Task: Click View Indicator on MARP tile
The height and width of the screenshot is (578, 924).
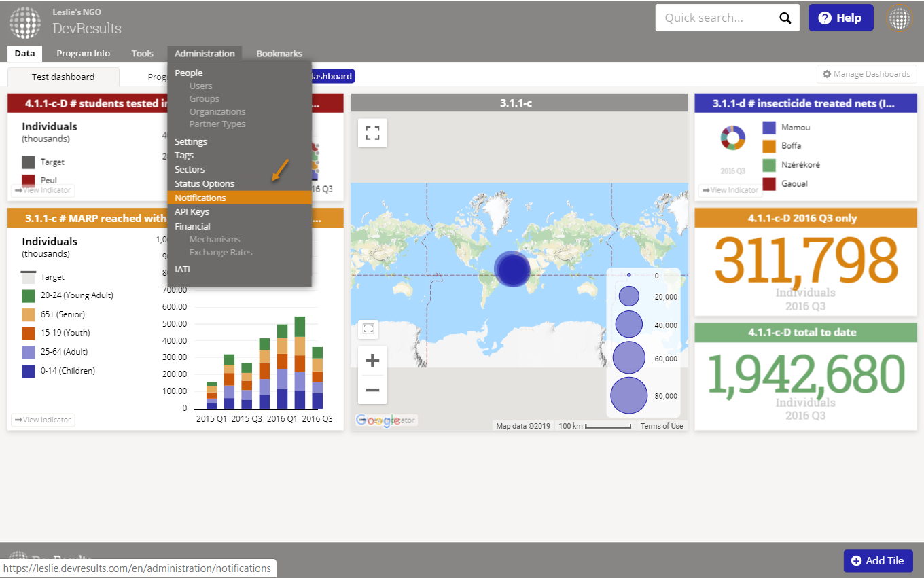Action: tap(43, 420)
